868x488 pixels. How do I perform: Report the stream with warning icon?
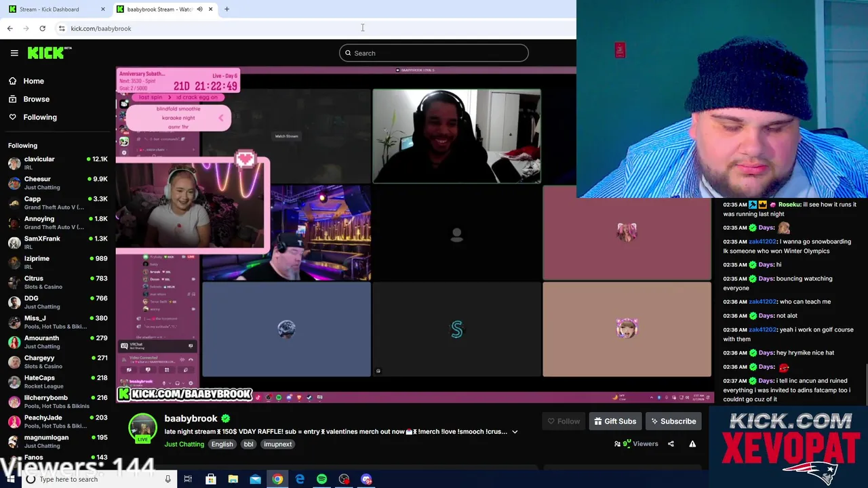point(692,444)
